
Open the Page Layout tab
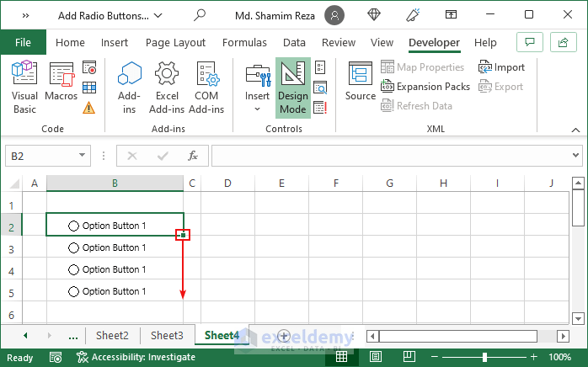coord(175,42)
